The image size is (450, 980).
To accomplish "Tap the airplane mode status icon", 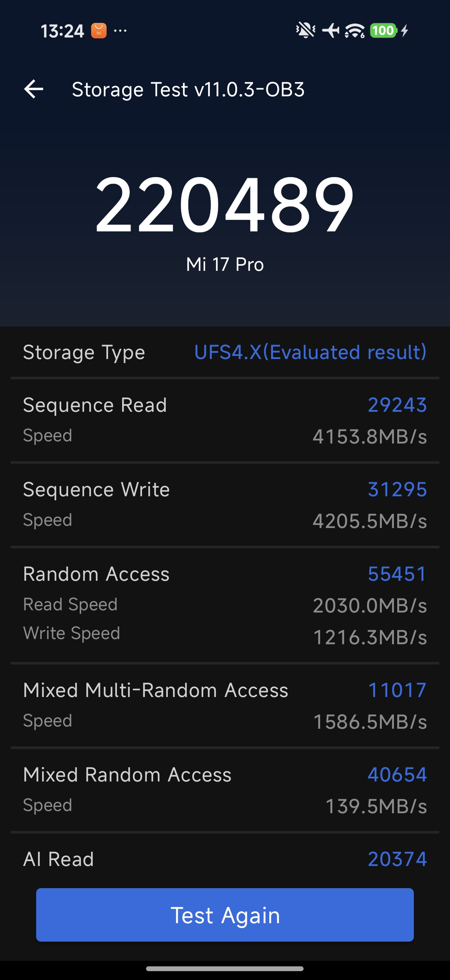I will [x=330, y=30].
